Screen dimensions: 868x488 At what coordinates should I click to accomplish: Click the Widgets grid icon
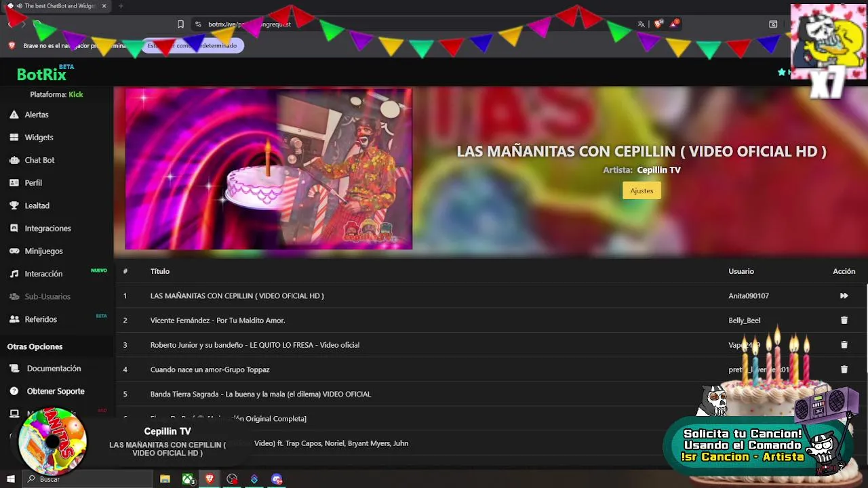[14, 137]
